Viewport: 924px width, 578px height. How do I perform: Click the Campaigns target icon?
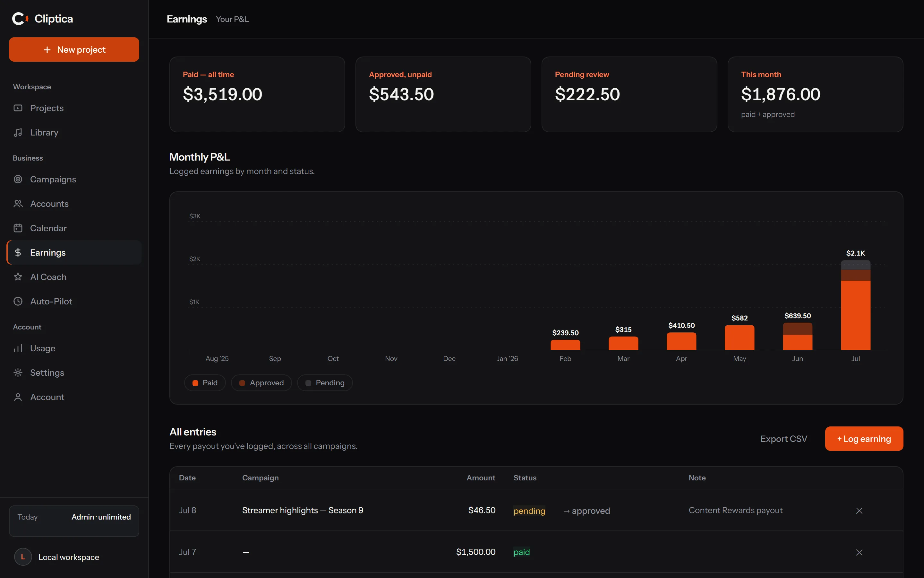[x=18, y=179]
